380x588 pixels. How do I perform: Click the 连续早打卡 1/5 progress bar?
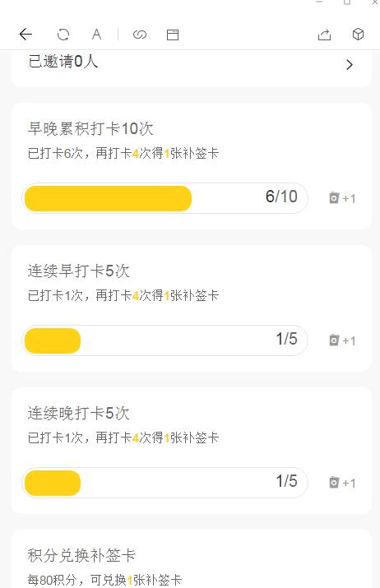(165, 340)
